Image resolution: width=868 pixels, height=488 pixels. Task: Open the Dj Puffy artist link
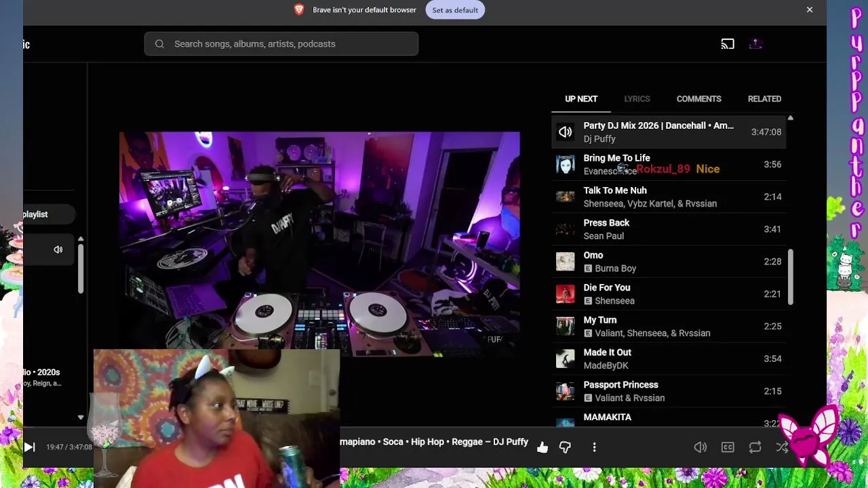(599, 139)
